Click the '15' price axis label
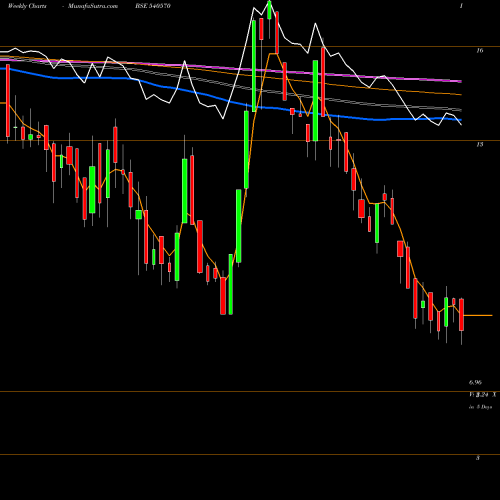Image resolution: width=500 pixels, height=500 pixels. [480, 144]
